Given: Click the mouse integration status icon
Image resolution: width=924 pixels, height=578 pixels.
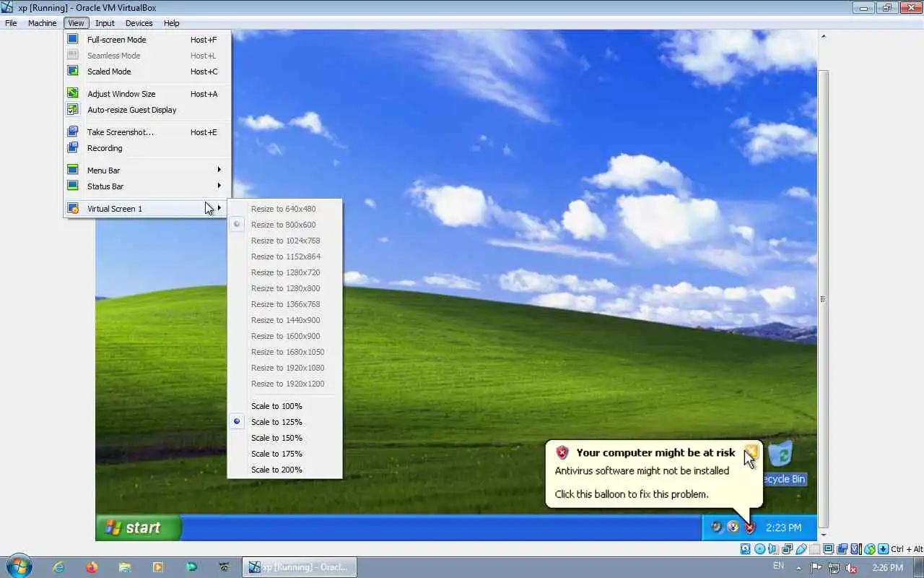Looking at the screenshot, I should (x=870, y=549).
